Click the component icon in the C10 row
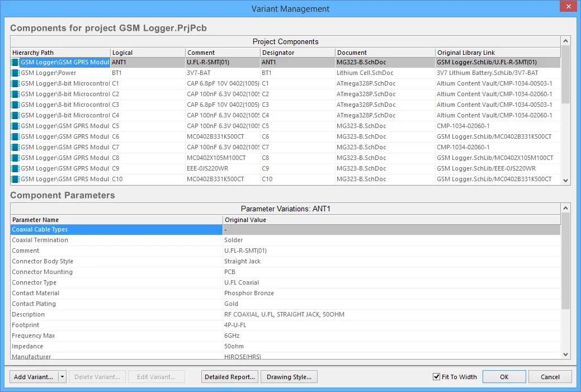 tap(15, 180)
